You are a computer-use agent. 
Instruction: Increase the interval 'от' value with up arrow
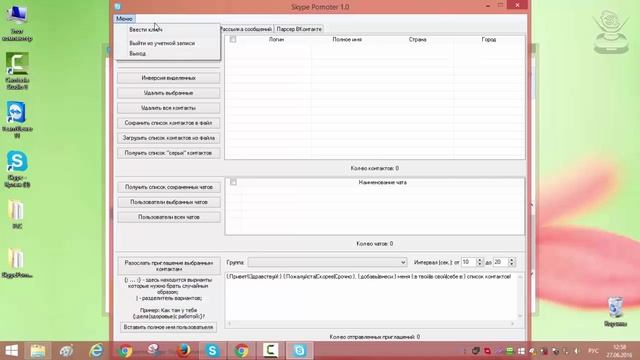(480, 260)
